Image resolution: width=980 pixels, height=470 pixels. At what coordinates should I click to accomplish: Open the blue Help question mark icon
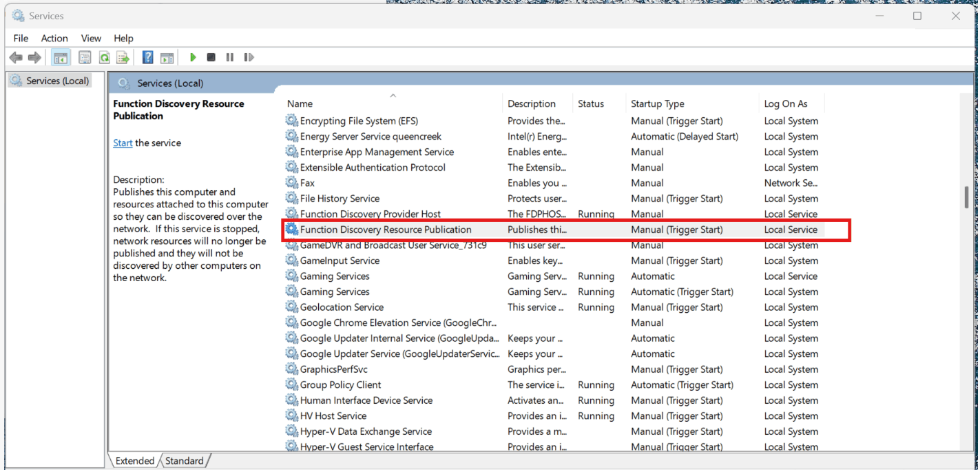click(x=147, y=57)
